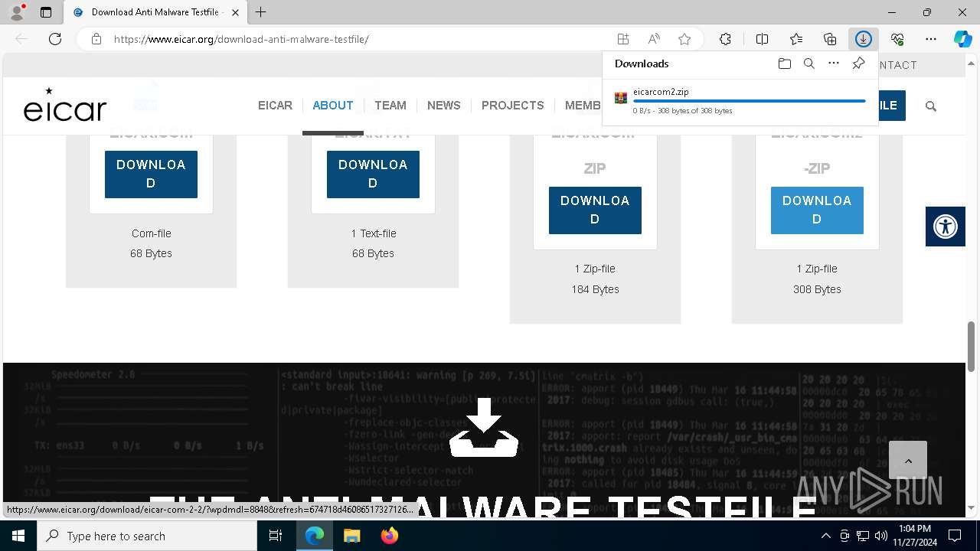Open the EICAR menu item
Image resolution: width=980 pixels, height=551 pixels.
pyautogui.click(x=275, y=106)
